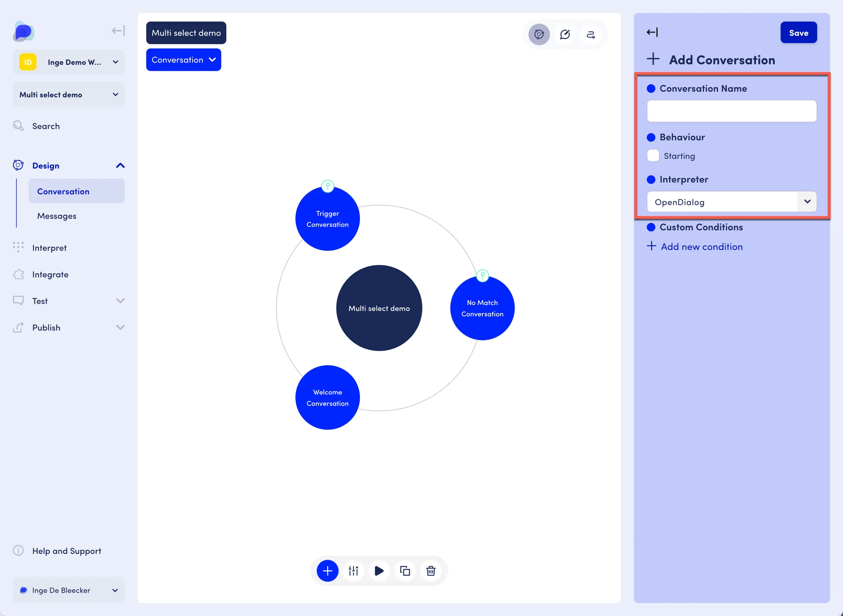Open the Inge Demo workspace dropdown

click(x=69, y=62)
